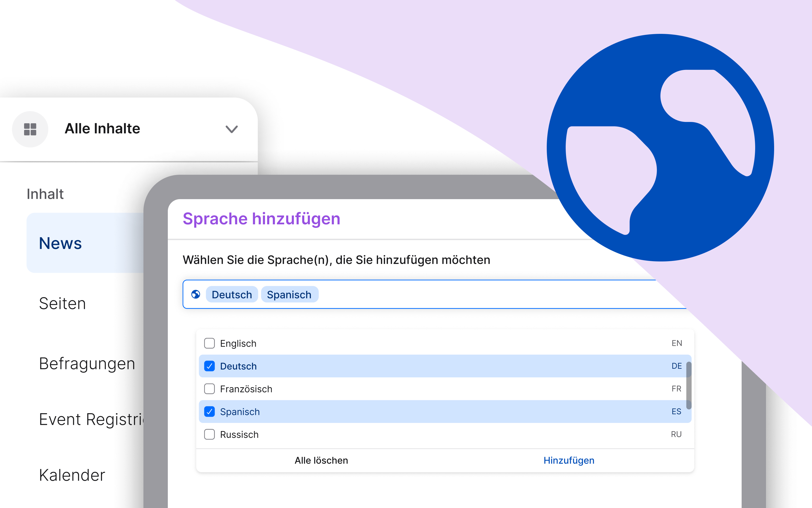Focus the language selection input field
Image resolution: width=812 pixels, height=508 pixels.
point(434,294)
